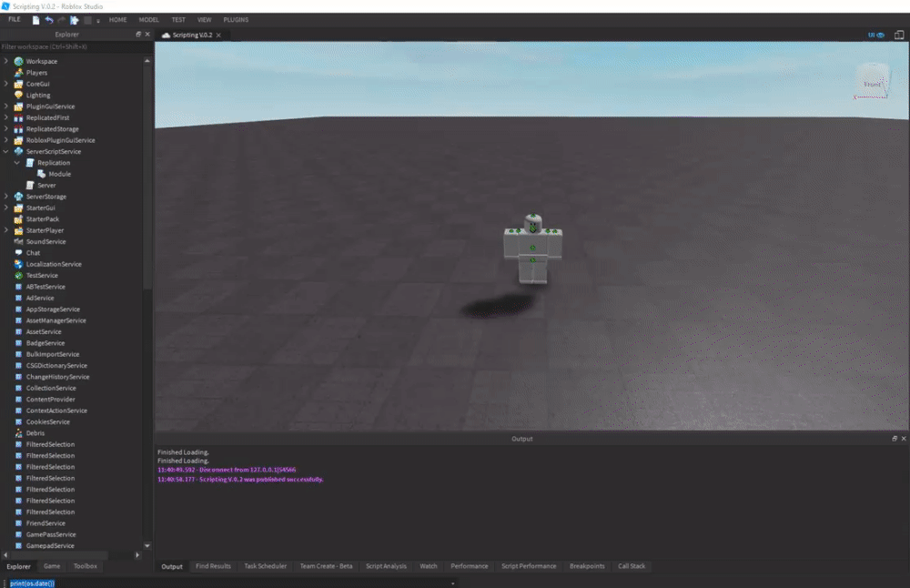Open the PLUGINS ribbon tab
The height and width of the screenshot is (588, 910).
click(236, 20)
